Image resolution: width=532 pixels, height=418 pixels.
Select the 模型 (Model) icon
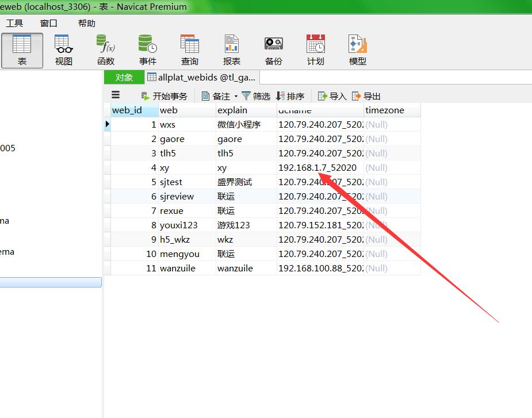point(358,50)
